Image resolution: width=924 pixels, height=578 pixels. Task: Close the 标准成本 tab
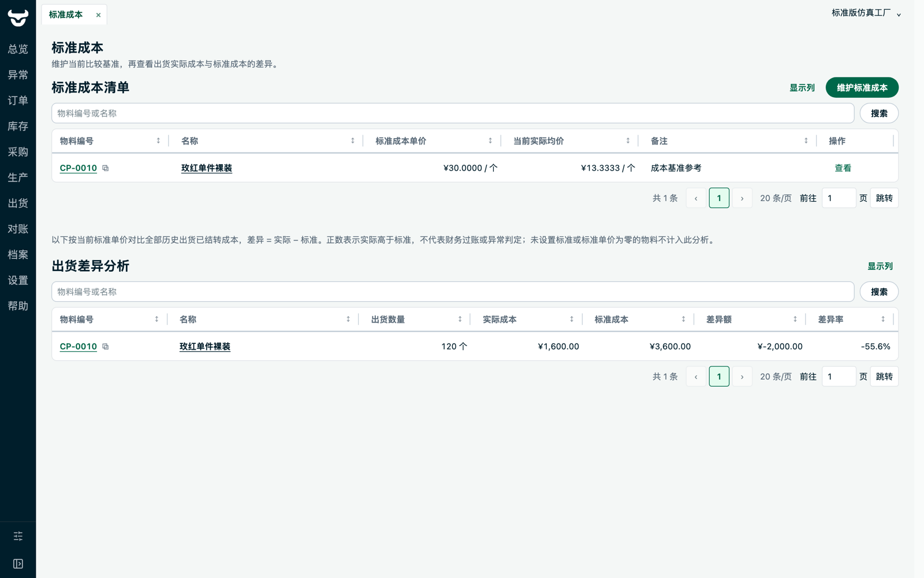(x=98, y=15)
